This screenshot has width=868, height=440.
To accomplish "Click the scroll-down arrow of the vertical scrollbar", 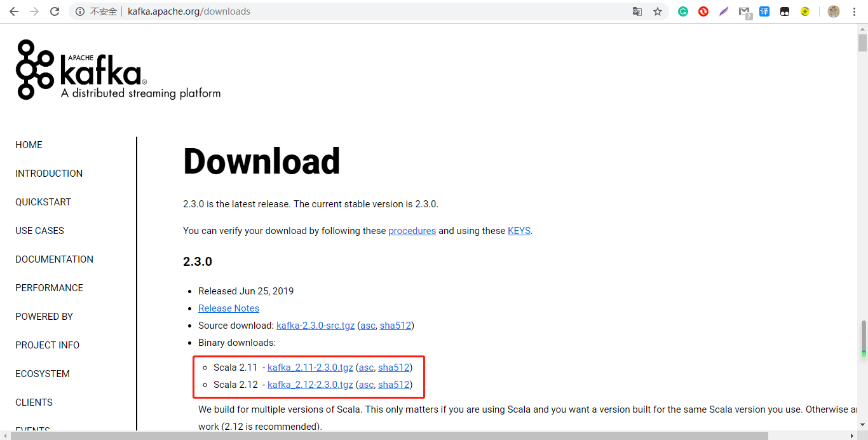I will click(x=862, y=425).
